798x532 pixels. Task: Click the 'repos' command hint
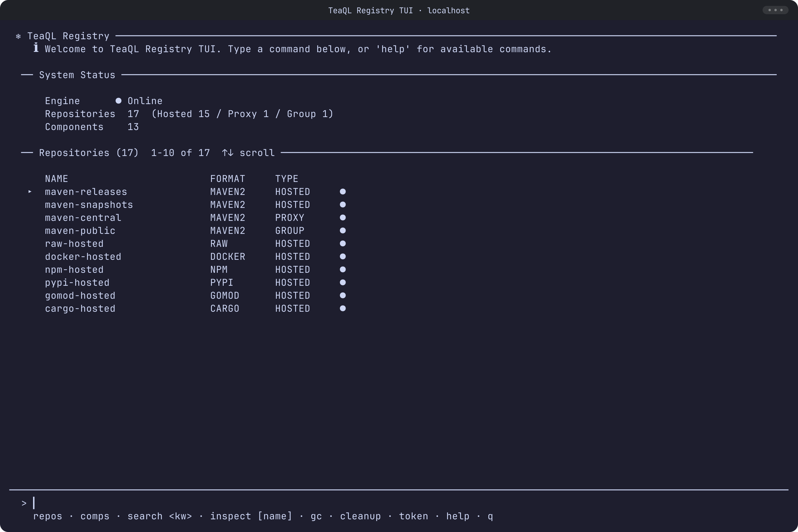click(48, 516)
